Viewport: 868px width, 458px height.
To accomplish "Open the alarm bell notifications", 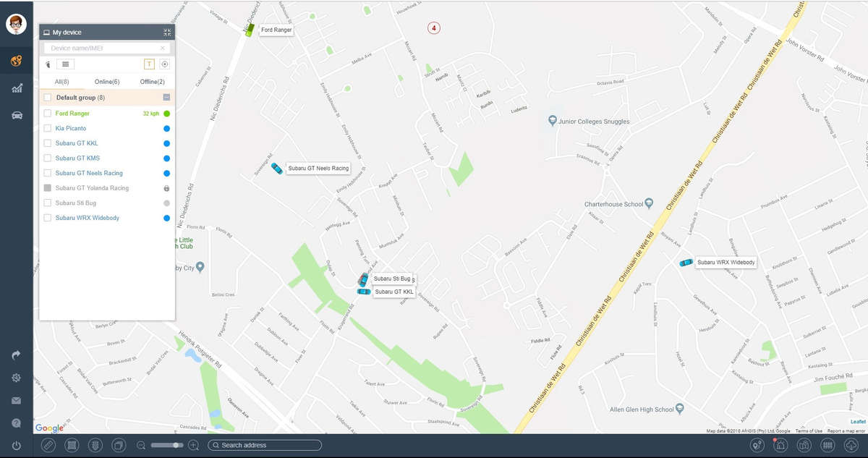I will tap(780, 445).
